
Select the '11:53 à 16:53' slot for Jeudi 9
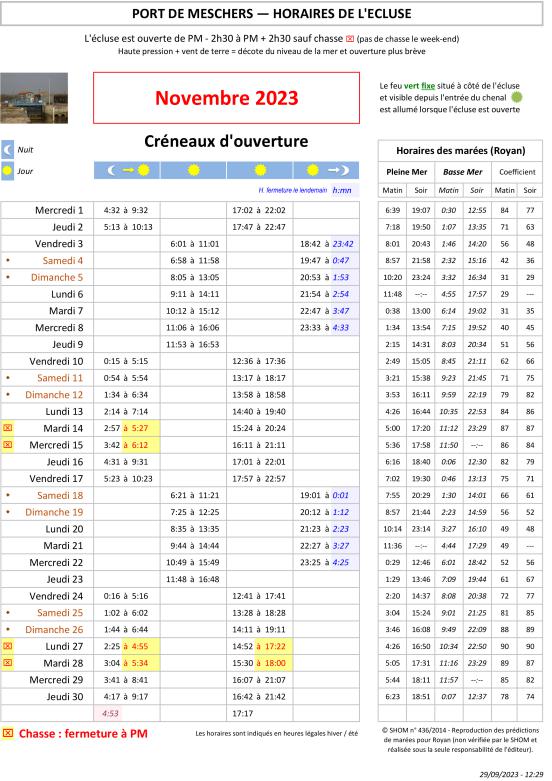pyautogui.click(x=192, y=345)
